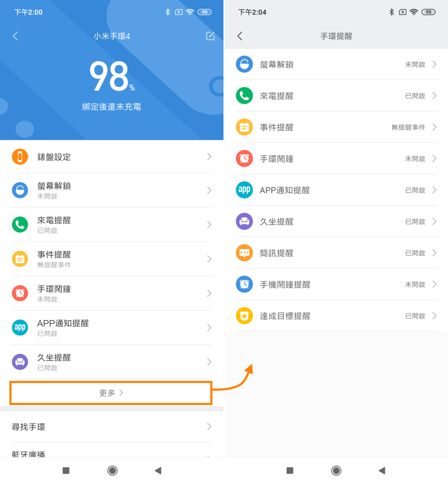This screenshot has width=448, height=484.
Task: Tap Bluetooth status icon on left phone
Action: point(168,12)
